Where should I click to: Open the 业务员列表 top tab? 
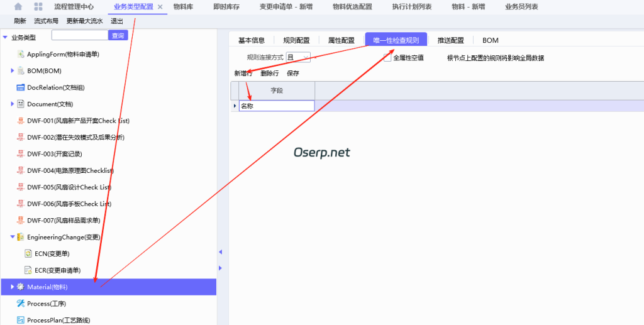tap(521, 6)
